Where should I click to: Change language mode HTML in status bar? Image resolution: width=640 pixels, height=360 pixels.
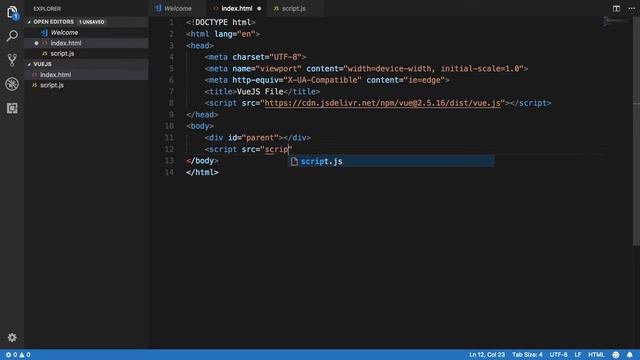(x=596, y=355)
